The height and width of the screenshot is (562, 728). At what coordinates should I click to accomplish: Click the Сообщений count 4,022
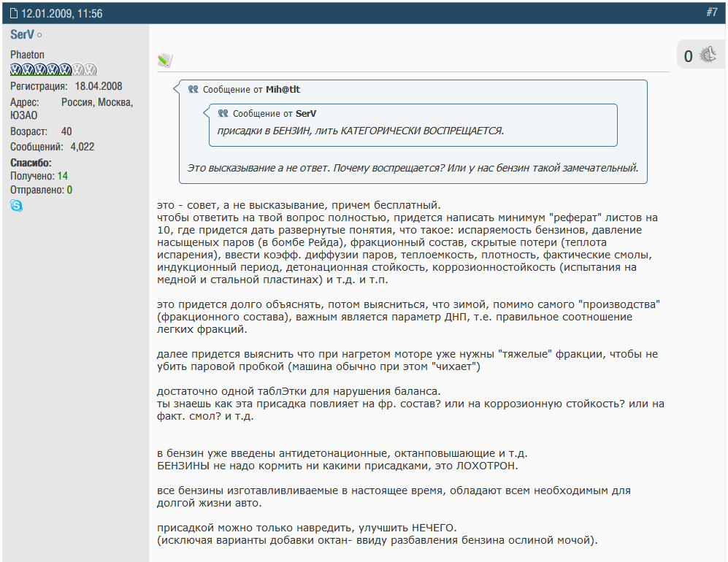[83, 147]
